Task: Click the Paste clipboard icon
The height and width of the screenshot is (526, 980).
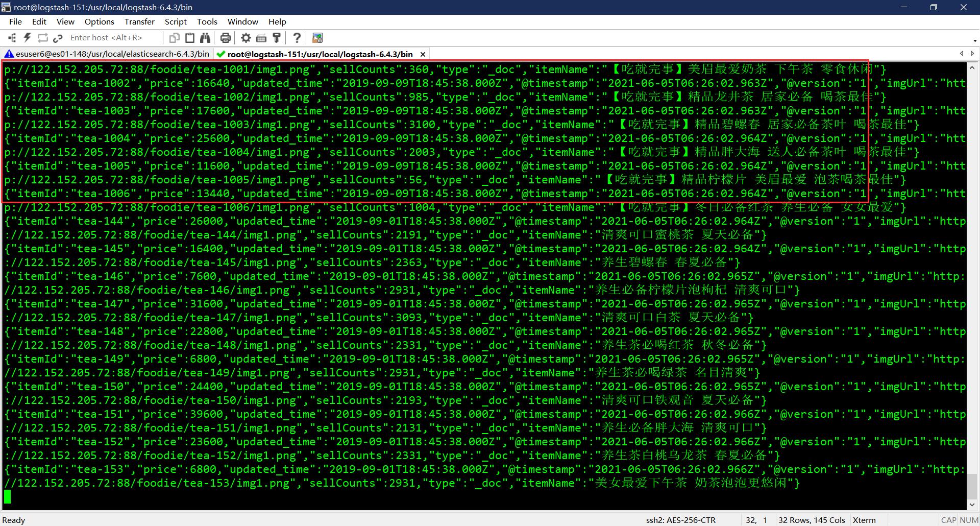Action: click(x=190, y=38)
